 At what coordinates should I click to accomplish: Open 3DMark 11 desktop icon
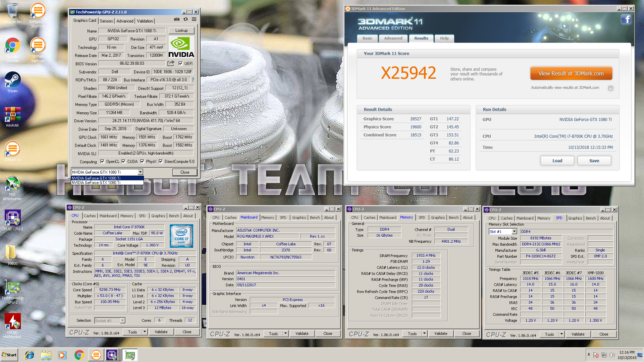click(12, 152)
